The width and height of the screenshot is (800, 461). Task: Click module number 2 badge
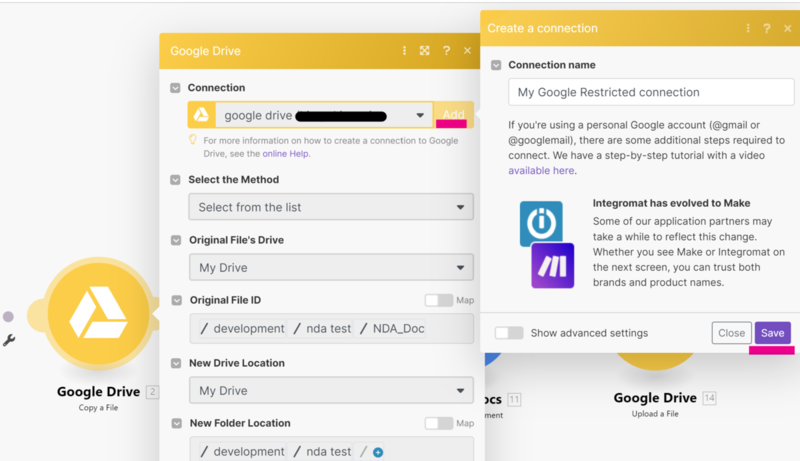tap(152, 392)
